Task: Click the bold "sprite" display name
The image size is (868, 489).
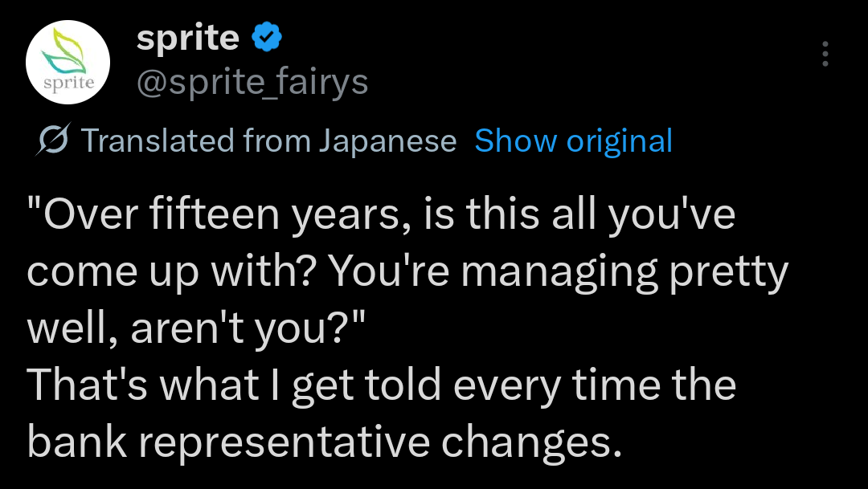Action: pos(188,37)
